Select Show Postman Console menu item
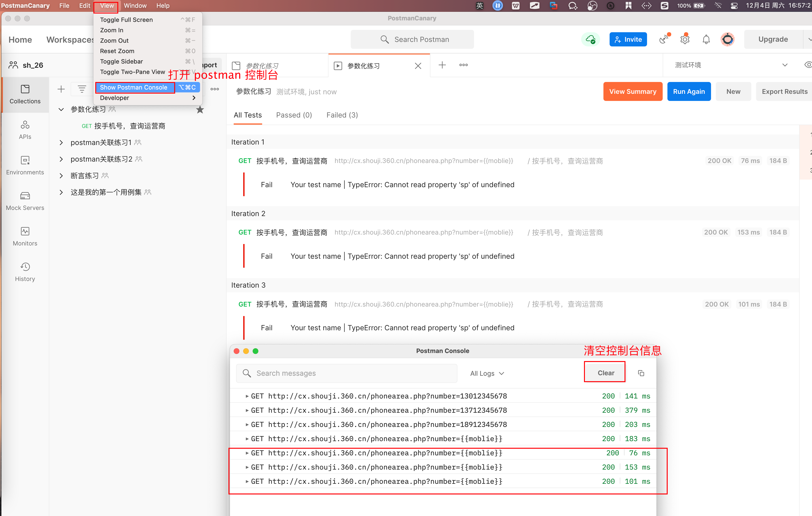This screenshot has width=812, height=516. [148, 87]
